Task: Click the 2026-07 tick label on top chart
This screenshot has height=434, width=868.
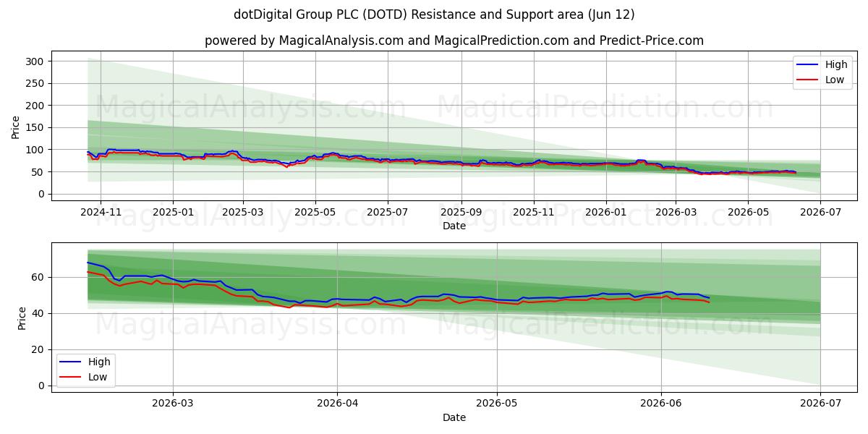Action: (x=820, y=211)
